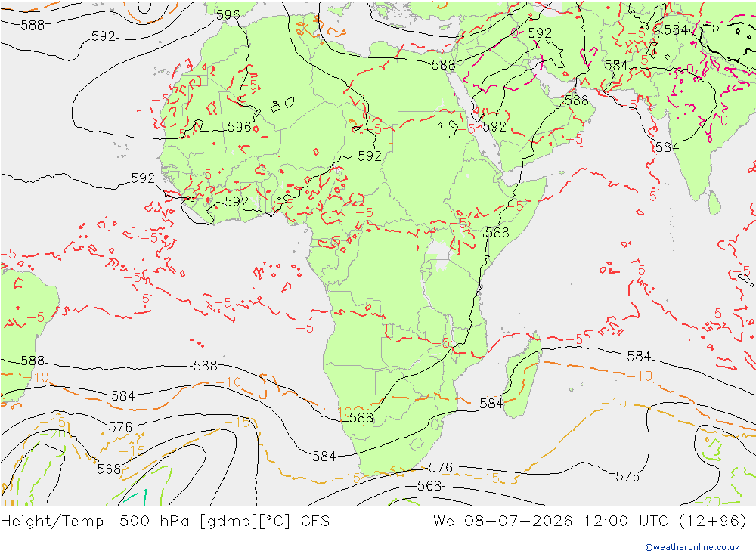Click the '(12+96)' forecast hour text
The height and width of the screenshot is (554, 756).
click(x=712, y=522)
